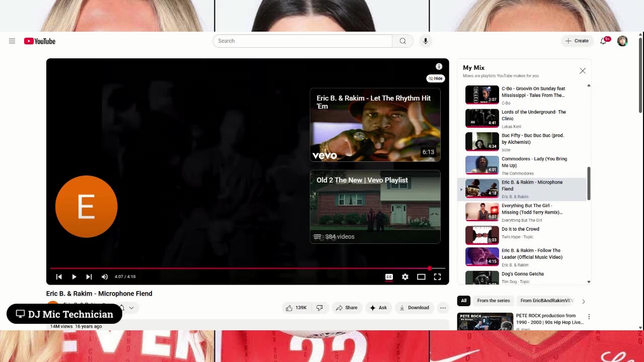Click the Do It to the Crowd thumbnail
644x362 pixels.
click(482, 235)
